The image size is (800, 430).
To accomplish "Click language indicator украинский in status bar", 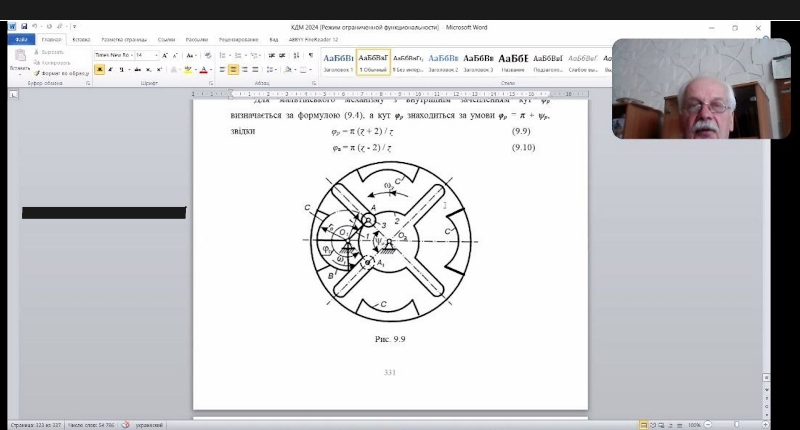I will point(149,424).
